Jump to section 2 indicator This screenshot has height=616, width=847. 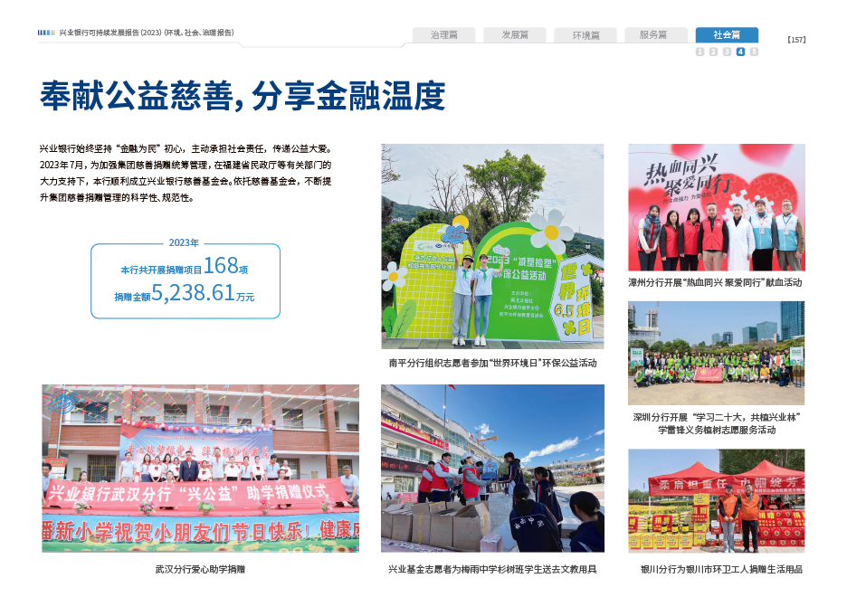(x=713, y=52)
